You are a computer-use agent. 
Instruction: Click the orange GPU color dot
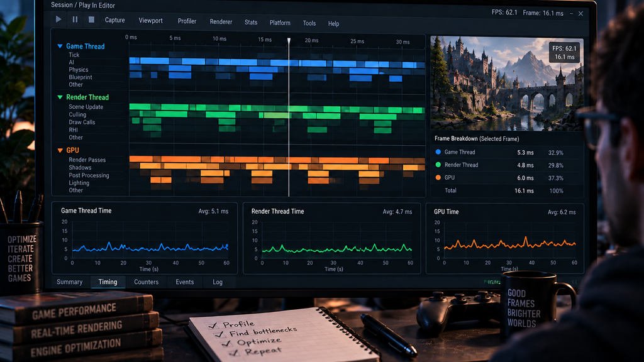point(438,177)
